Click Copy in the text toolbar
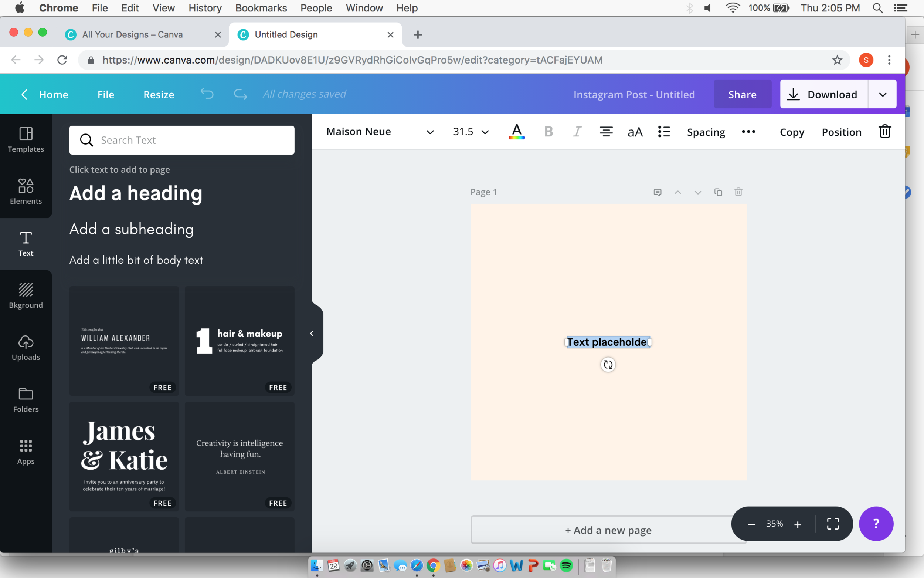The height and width of the screenshot is (578, 924). [x=792, y=132]
